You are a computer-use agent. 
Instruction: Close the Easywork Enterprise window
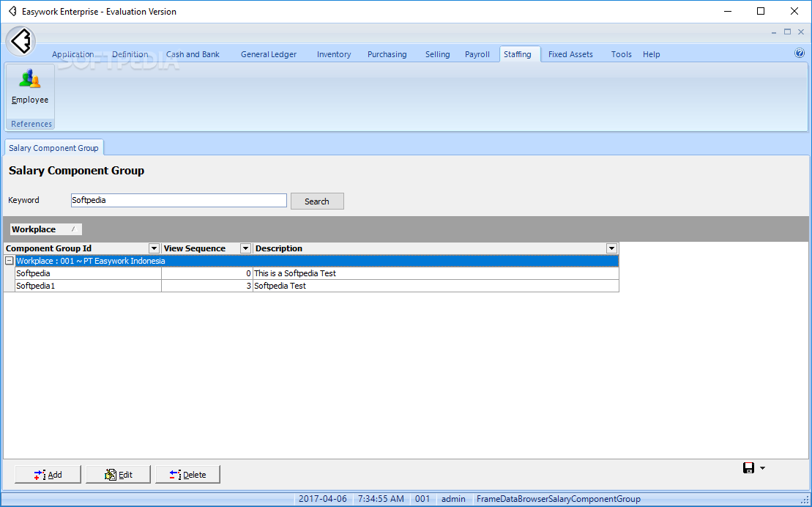[794, 12]
